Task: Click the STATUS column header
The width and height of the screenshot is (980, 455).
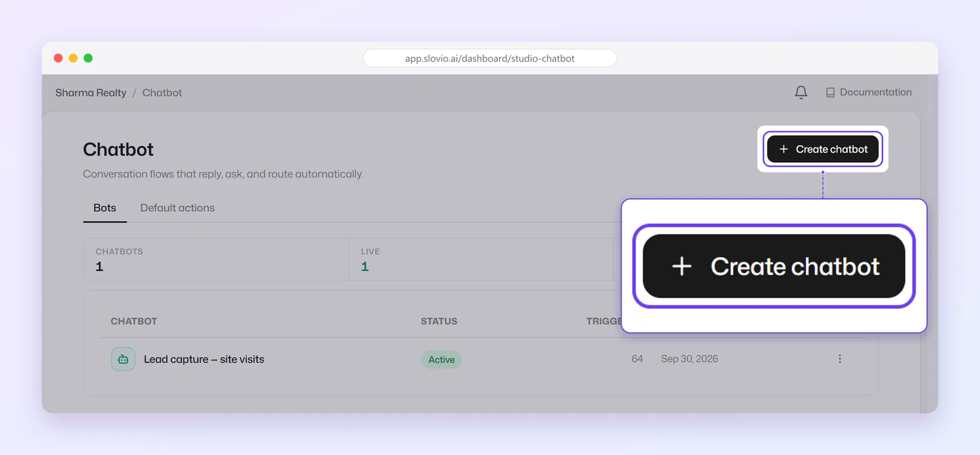Action: 439,322
